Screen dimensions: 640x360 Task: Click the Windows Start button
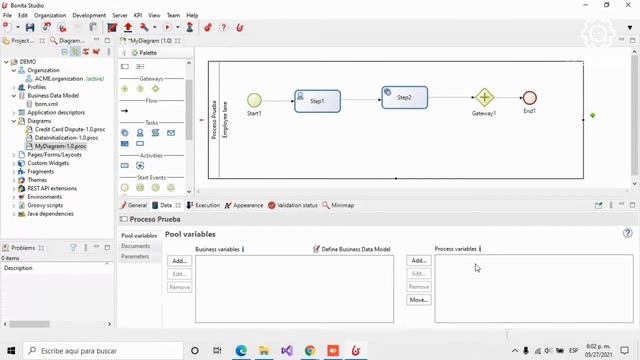pos(11,351)
